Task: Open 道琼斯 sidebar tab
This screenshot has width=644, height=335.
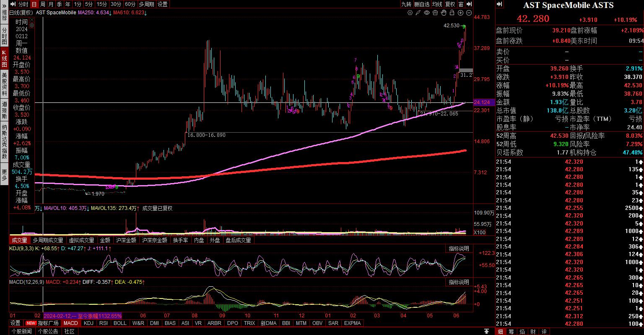Action: (4, 110)
